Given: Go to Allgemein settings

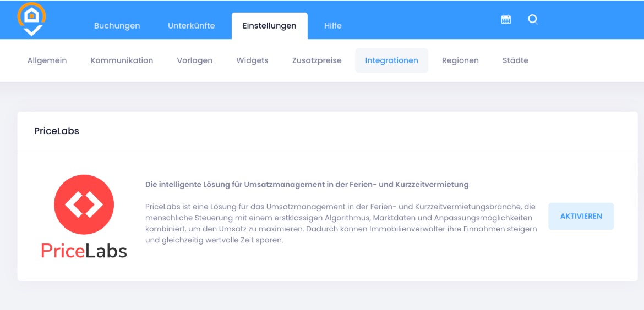Looking at the screenshot, I should click(47, 60).
